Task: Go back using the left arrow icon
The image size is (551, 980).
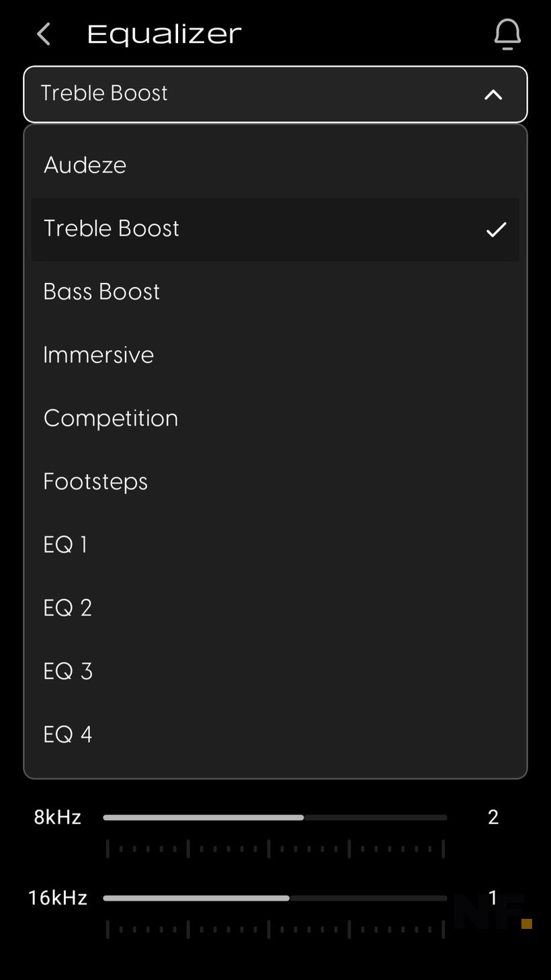Action: 44,34
